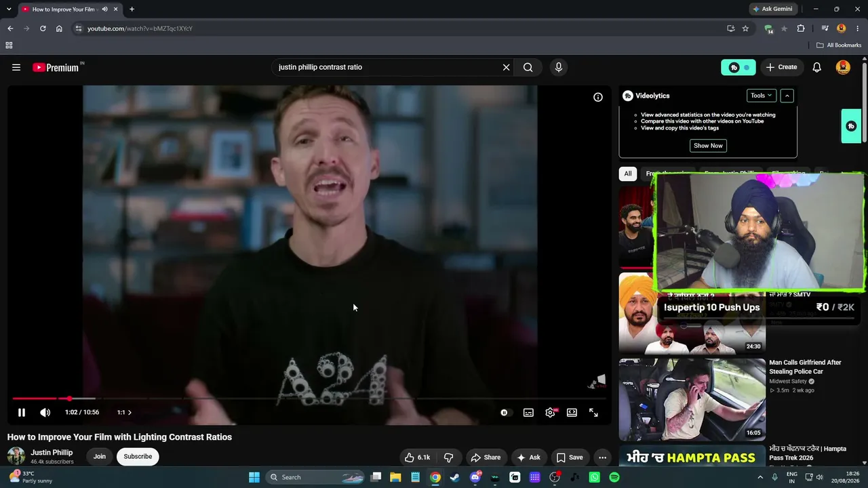Launch Steam from the taskbar
Screen dimensions: 868x488
[x=455, y=477]
